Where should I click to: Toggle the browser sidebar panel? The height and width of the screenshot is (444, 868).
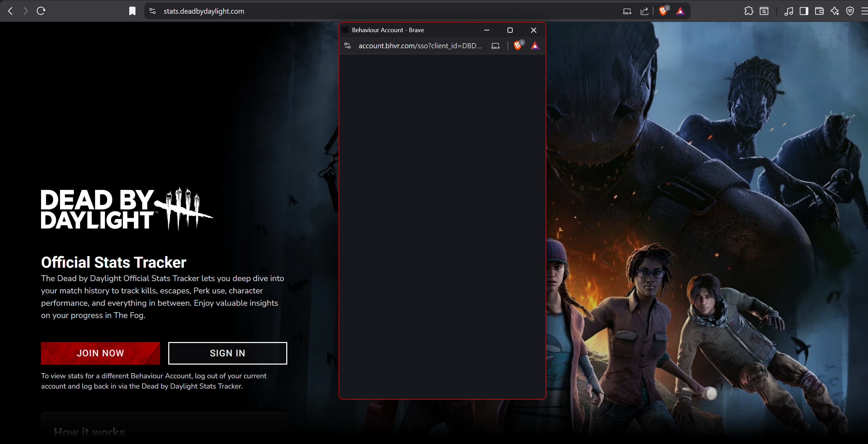[x=804, y=11]
